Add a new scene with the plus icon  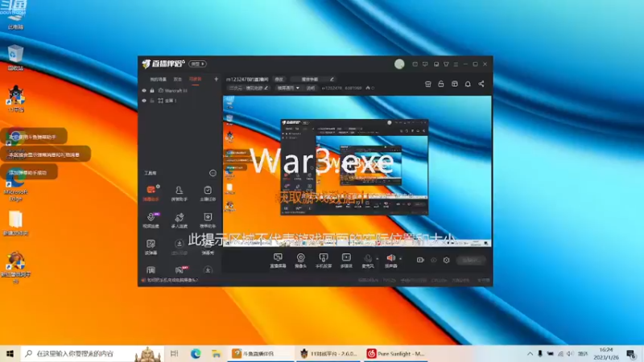[216, 79]
